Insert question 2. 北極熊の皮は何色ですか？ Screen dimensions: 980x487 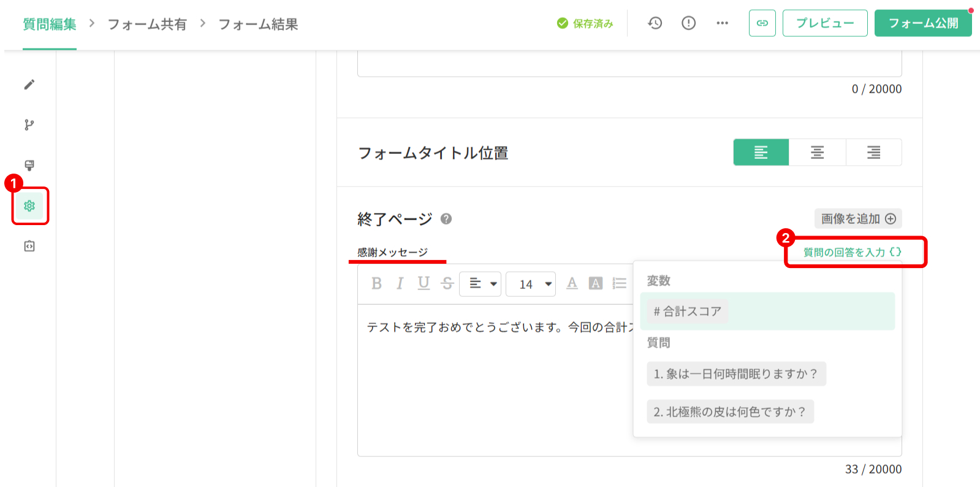tap(730, 412)
